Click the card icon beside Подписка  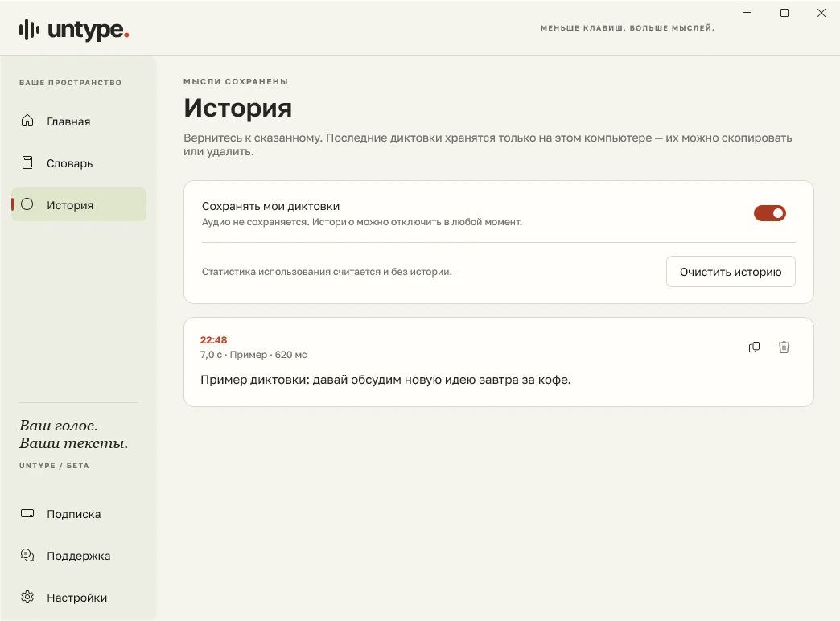coord(27,513)
